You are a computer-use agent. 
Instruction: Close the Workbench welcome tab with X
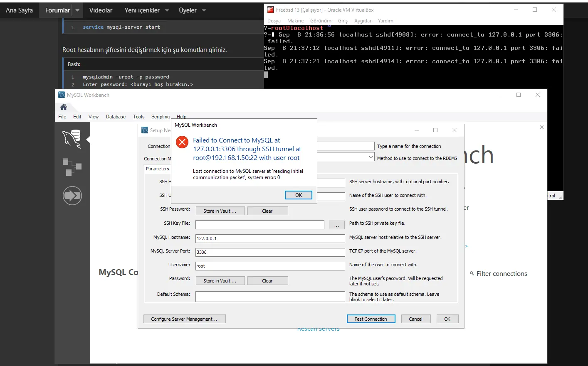tap(542, 127)
